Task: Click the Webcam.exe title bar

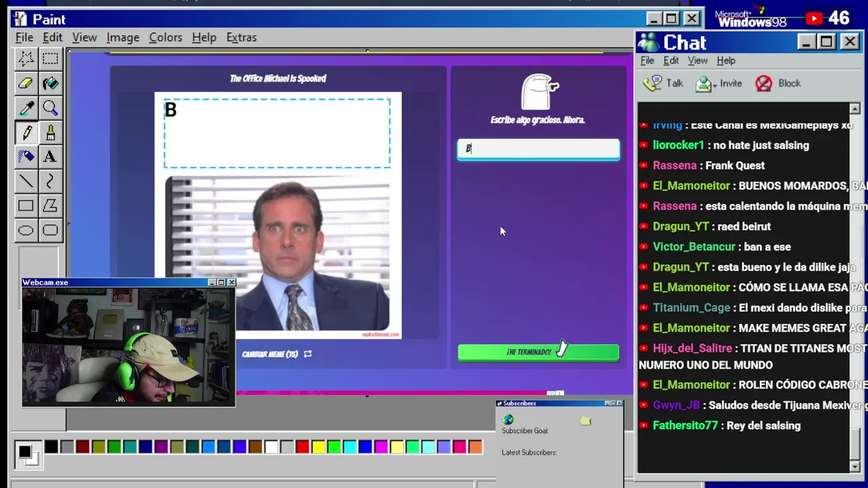Action: click(x=129, y=283)
